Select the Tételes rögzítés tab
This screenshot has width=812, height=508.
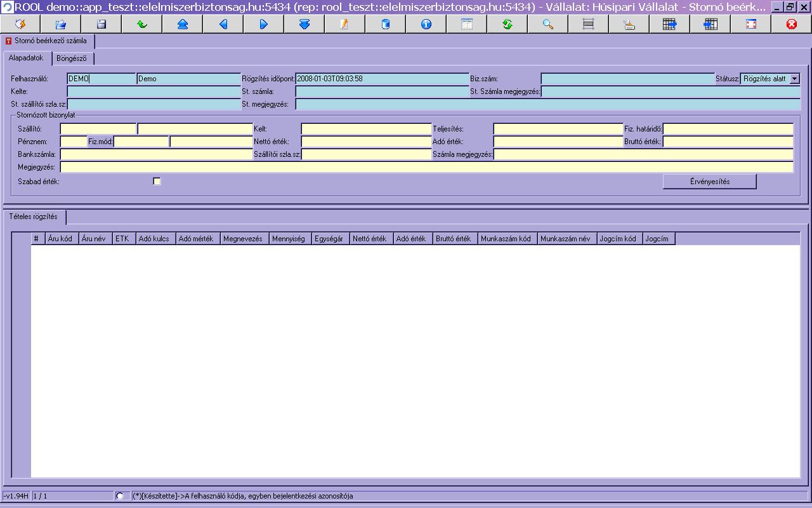tap(34, 217)
